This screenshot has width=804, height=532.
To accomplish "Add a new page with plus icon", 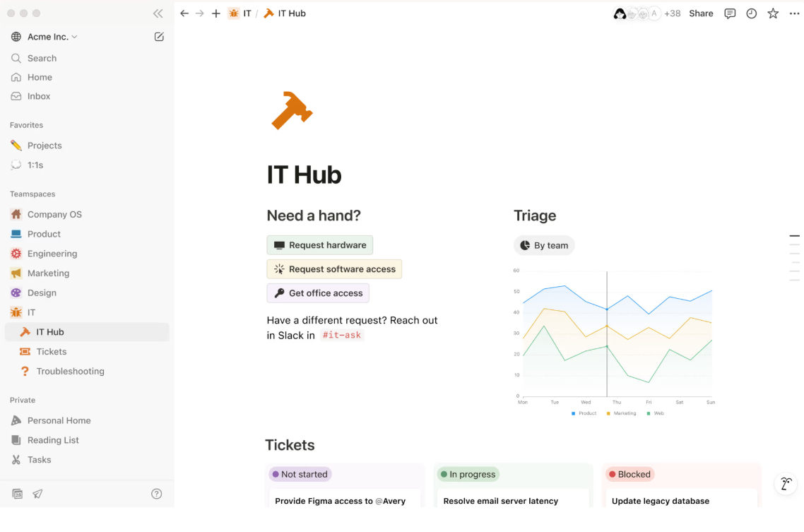I will pyautogui.click(x=216, y=14).
